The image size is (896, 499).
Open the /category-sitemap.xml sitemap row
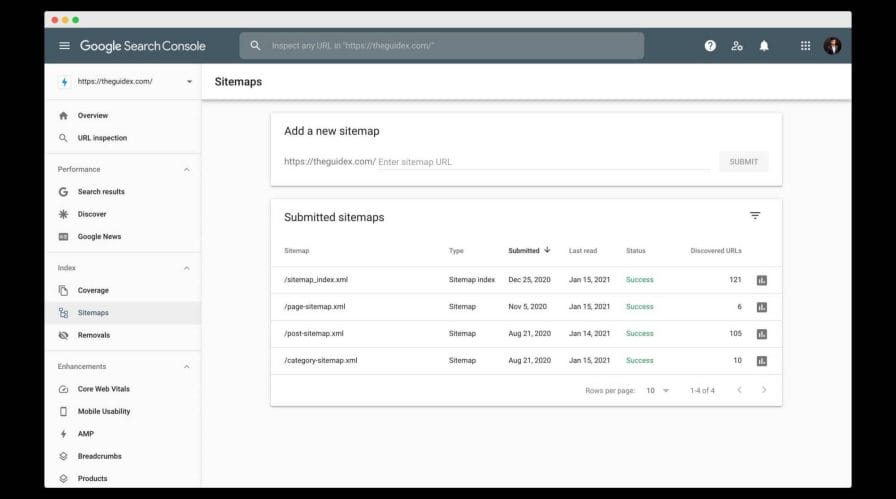[x=526, y=361]
